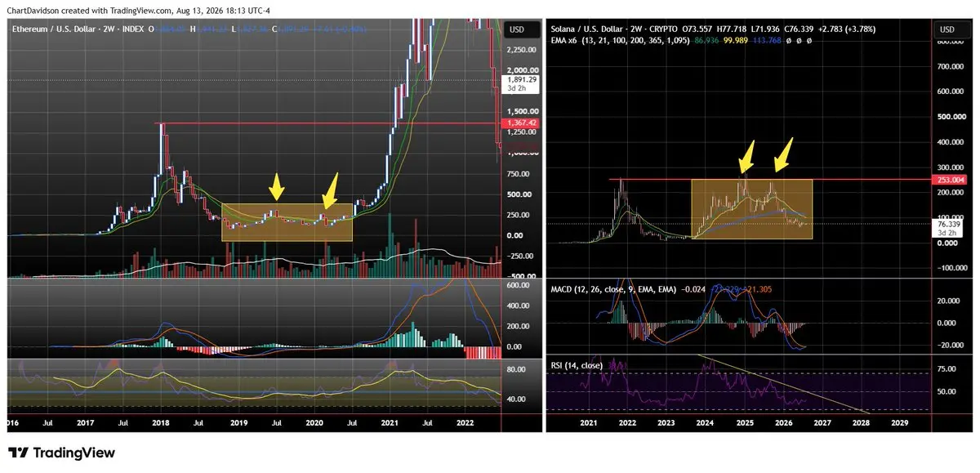Click 600.00 on the Ethereum MACD axis
Screen dimensions: 980x473
click(519, 285)
